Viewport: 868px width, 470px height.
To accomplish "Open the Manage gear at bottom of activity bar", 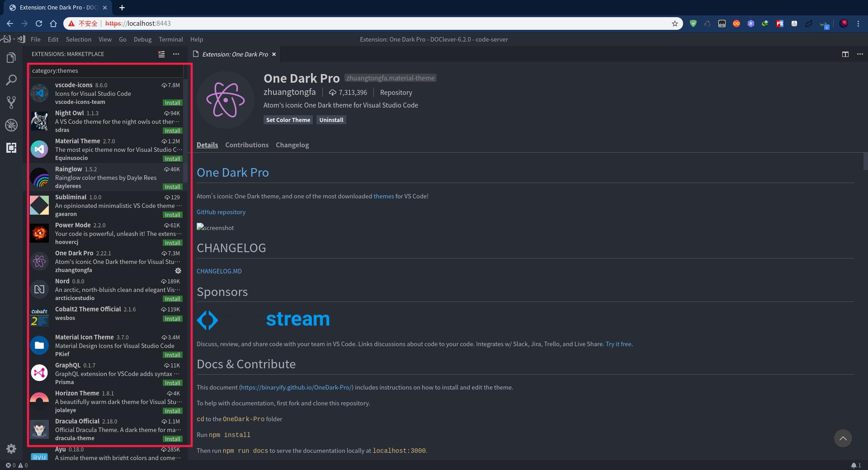I will [11, 449].
